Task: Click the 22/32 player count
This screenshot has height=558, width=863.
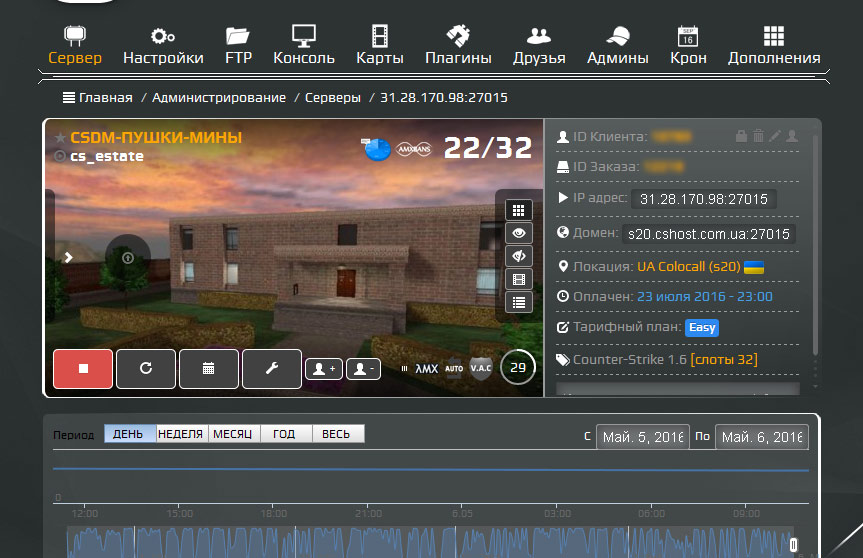Action: 488,147
